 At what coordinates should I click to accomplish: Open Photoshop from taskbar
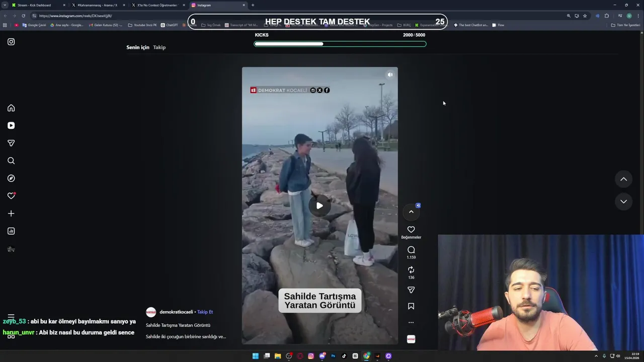click(333, 356)
